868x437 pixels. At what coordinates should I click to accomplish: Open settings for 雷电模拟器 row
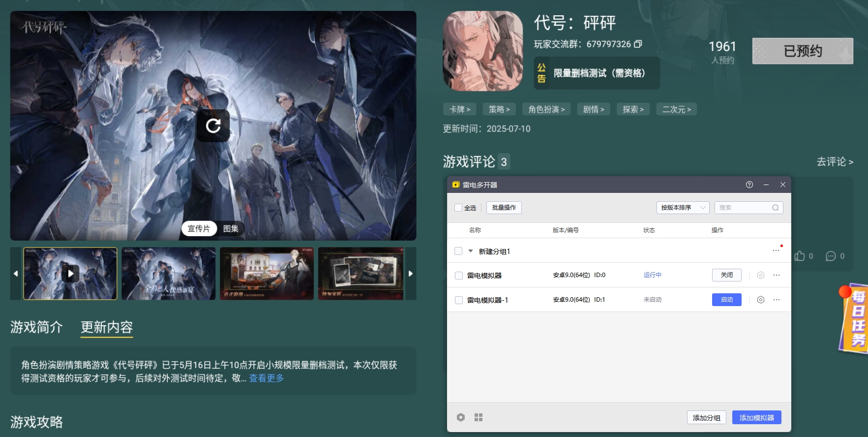pyautogui.click(x=761, y=275)
